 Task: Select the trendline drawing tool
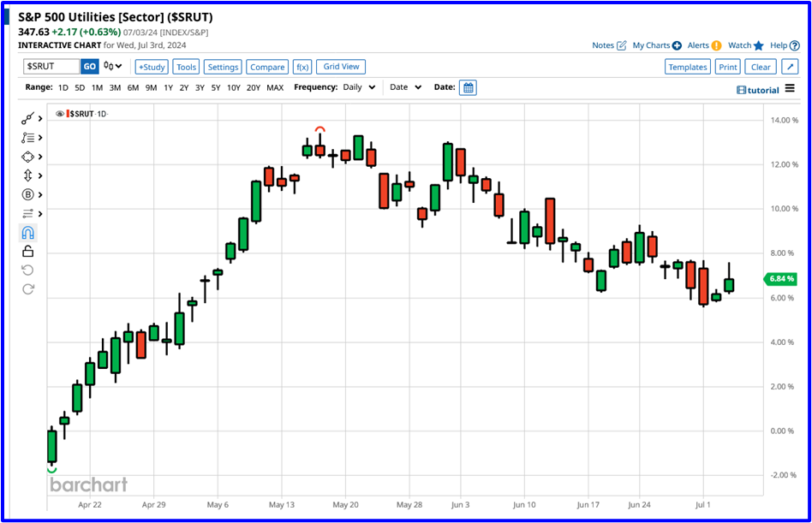coord(26,117)
